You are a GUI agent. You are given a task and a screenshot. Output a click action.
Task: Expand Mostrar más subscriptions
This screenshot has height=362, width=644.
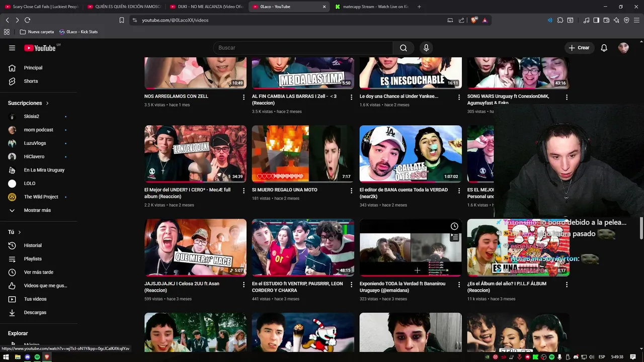pos(38,210)
